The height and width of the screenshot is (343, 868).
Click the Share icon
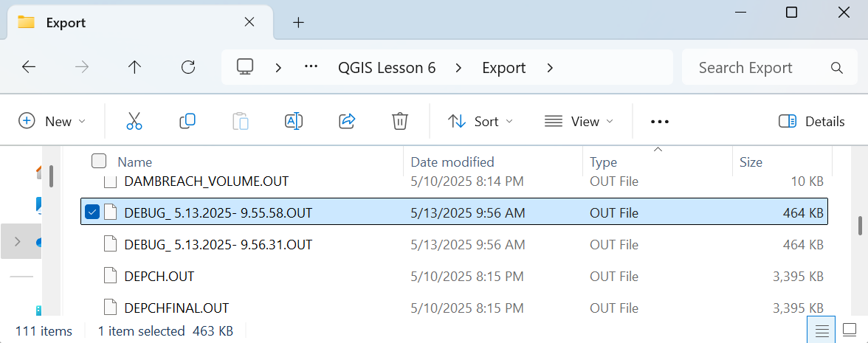click(347, 121)
